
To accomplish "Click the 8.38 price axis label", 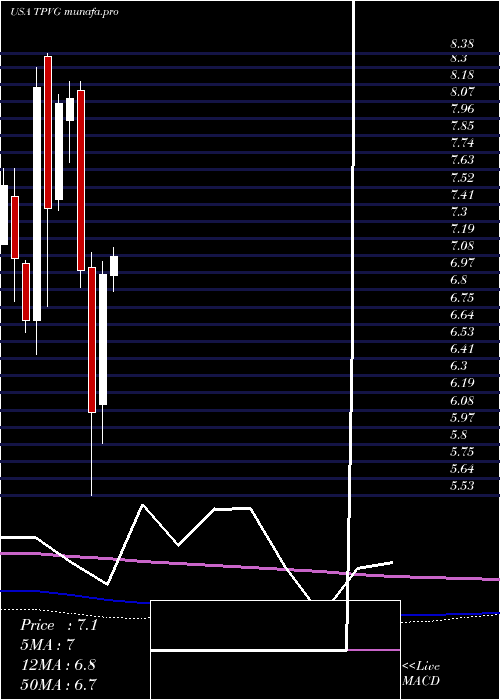I will coord(462,44).
